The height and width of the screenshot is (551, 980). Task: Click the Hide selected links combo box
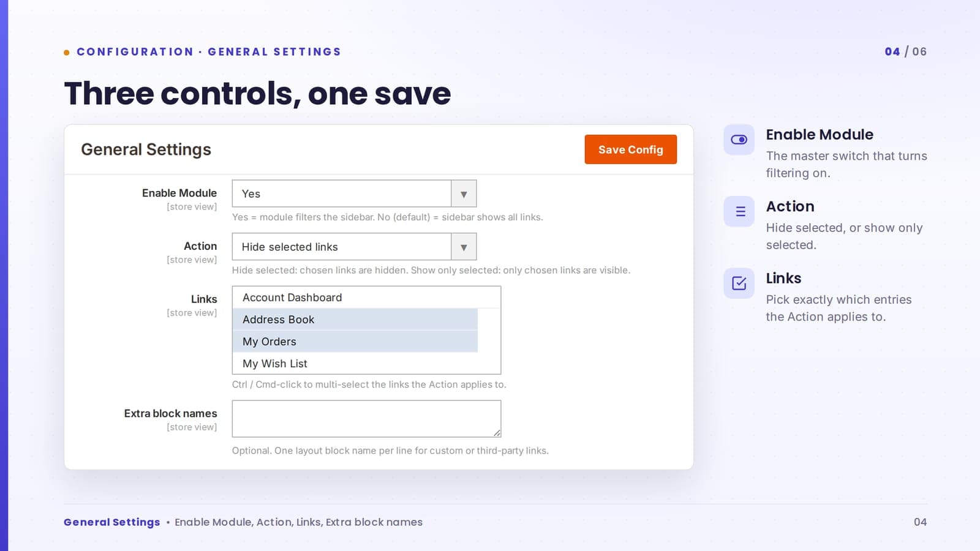pos(354,247)
